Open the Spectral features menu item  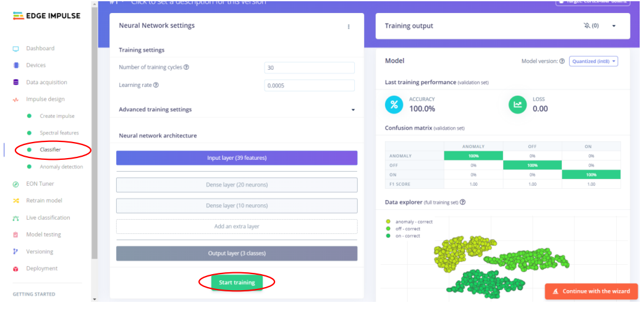59,133
